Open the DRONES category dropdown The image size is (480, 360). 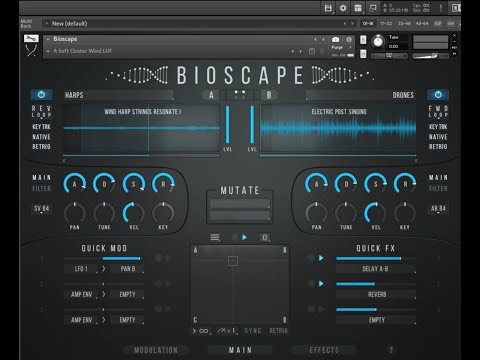click(361, 95)
